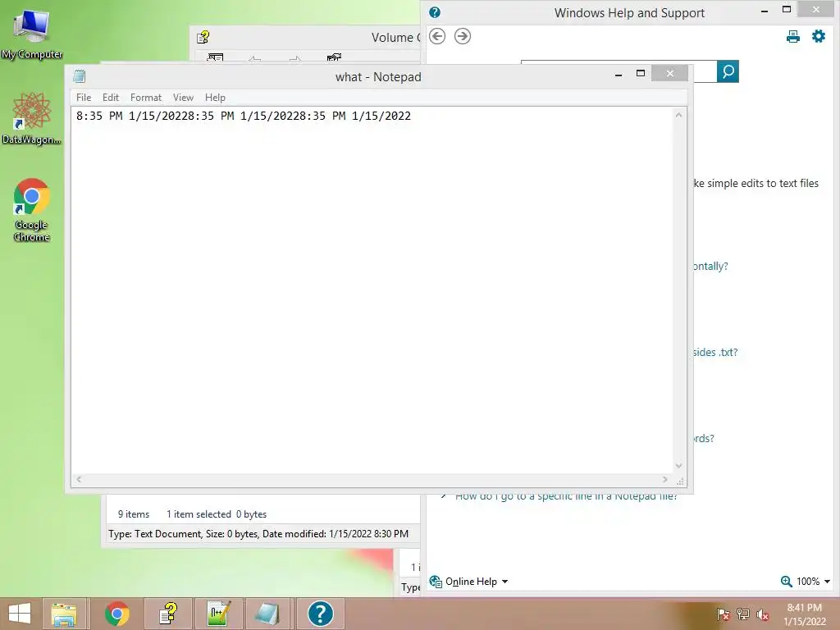Screen dimensions: 840x630
Task: Open DataWagon desktop shortcut
Action: point(32,118)
